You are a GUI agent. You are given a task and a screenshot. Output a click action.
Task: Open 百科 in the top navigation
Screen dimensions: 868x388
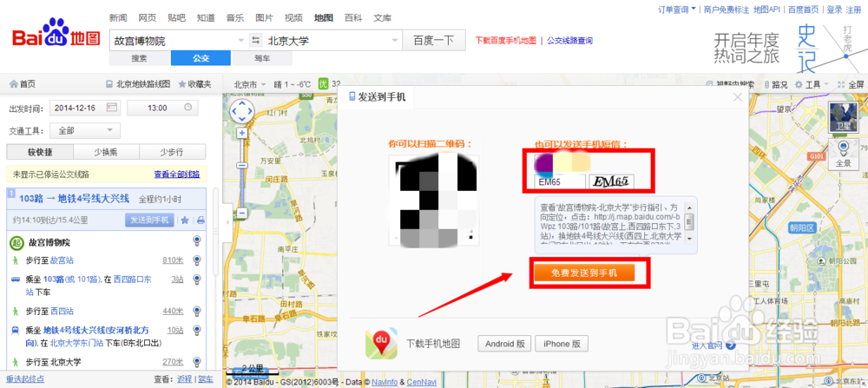tap(352, 17)
